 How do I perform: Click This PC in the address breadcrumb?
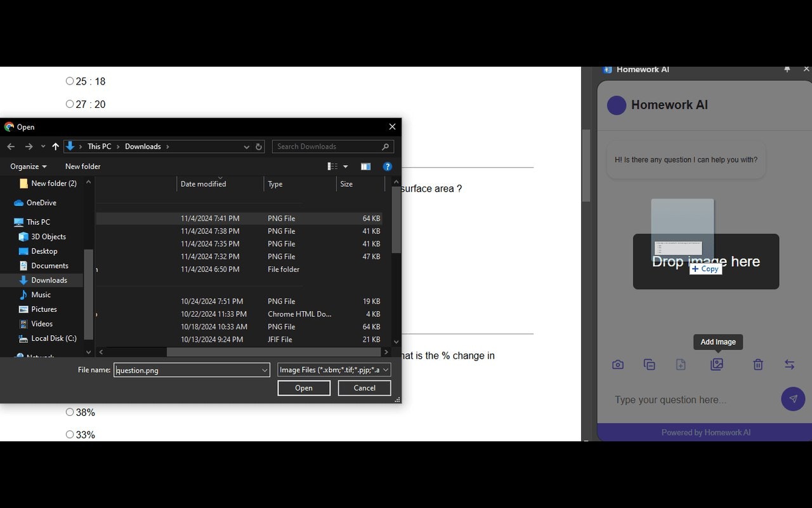(100, 147)
